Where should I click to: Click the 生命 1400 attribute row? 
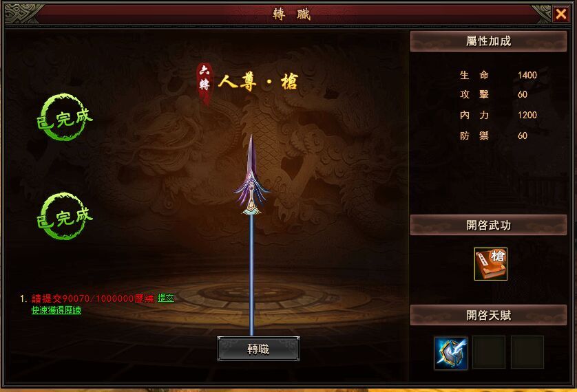pyautogui.click(x=499, y=76)
